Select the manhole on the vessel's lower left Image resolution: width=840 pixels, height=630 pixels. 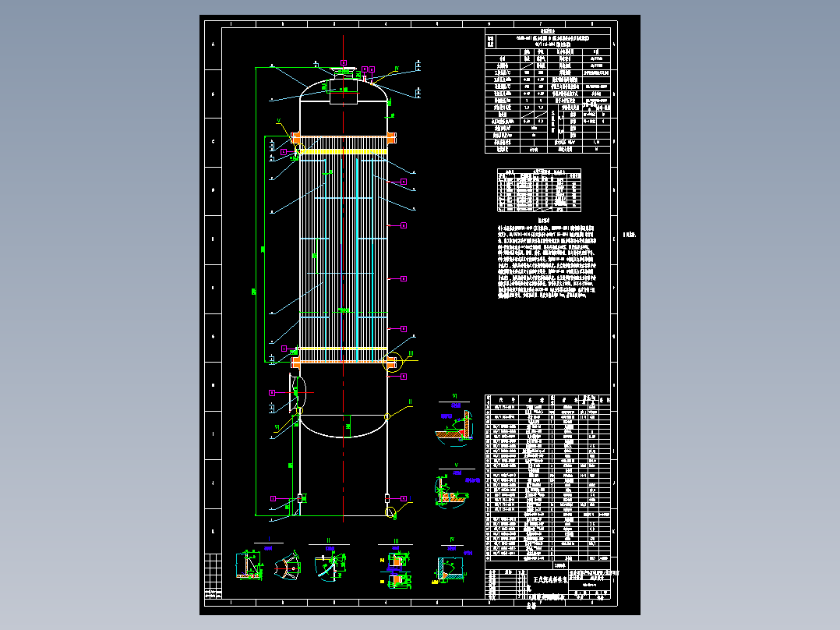pyautogui.click(x=298, y=393)
